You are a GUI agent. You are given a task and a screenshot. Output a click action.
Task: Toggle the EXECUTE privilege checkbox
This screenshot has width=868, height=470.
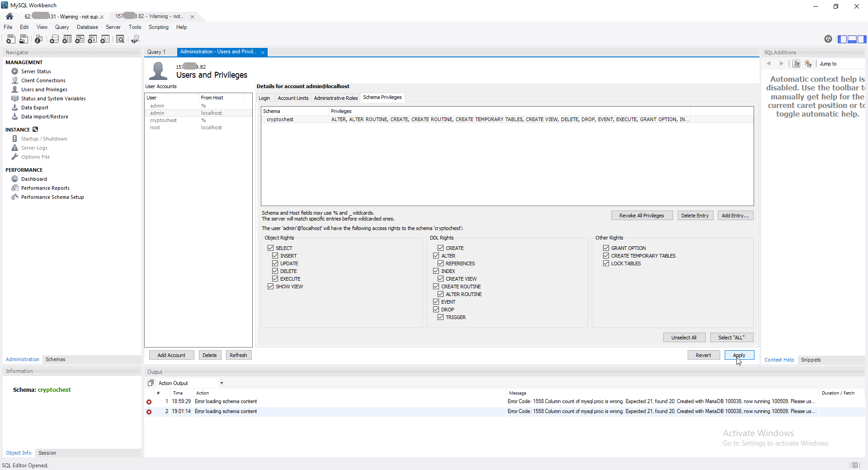click(x=275, y=279)
